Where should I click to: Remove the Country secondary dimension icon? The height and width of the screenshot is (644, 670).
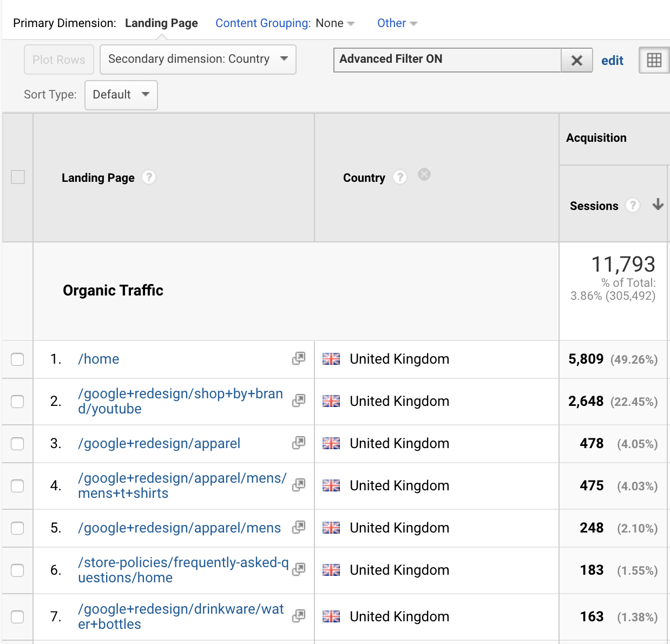(x=424, y=174)
